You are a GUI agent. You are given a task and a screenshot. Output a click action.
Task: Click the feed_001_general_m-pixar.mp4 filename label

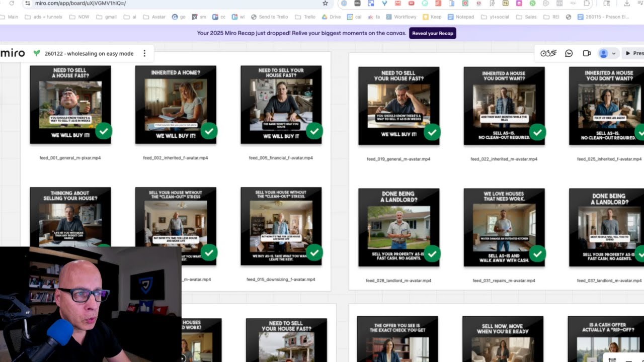(x=70, y=158)
